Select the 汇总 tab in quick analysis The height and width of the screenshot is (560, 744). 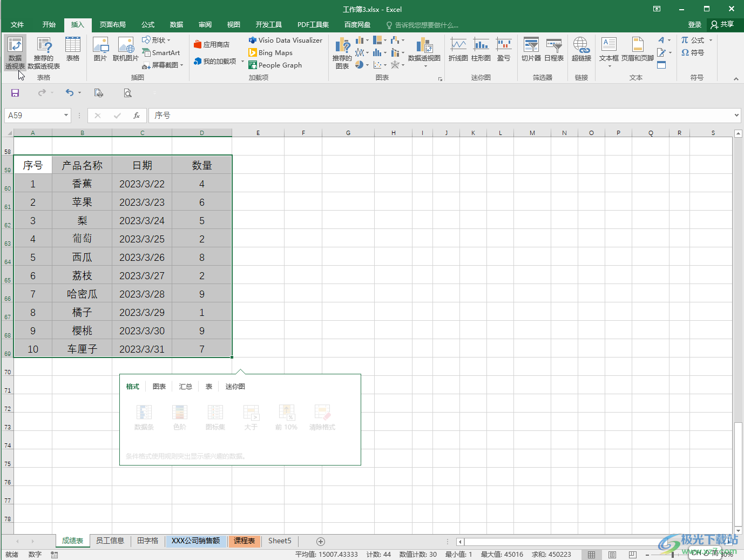(x=186, y=387)
